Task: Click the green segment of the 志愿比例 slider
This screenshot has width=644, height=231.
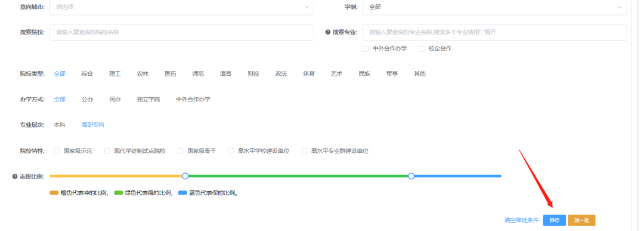Action: coord(298,176)
